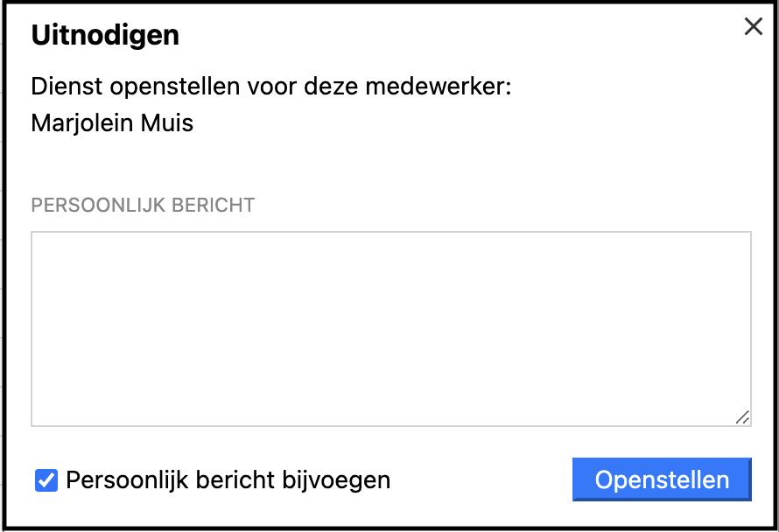Disable attaching a personal message
This screenshot has width=779, height=532.
46,480
